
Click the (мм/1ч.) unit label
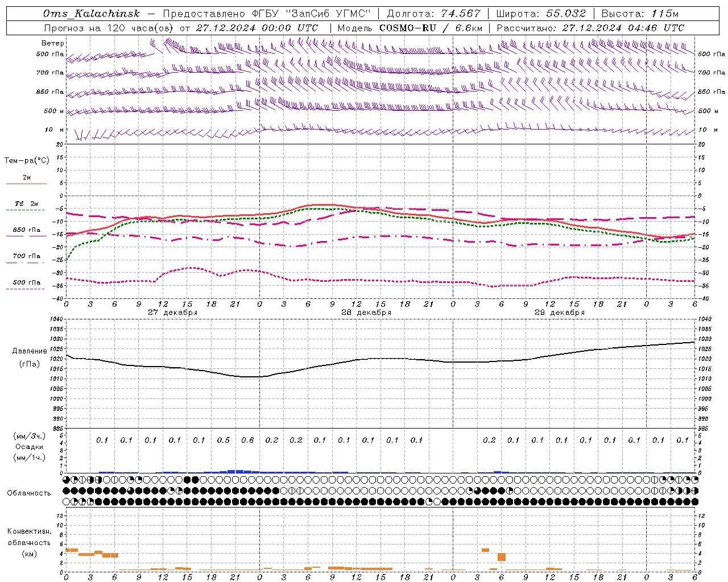30,458
